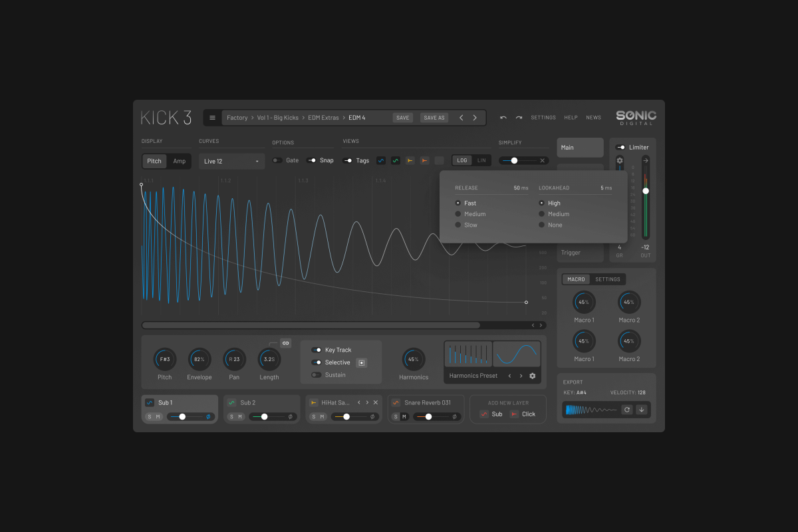Switch to the macro Settings tab
Screen dimensions: 798x532
[x=607, y=279]
